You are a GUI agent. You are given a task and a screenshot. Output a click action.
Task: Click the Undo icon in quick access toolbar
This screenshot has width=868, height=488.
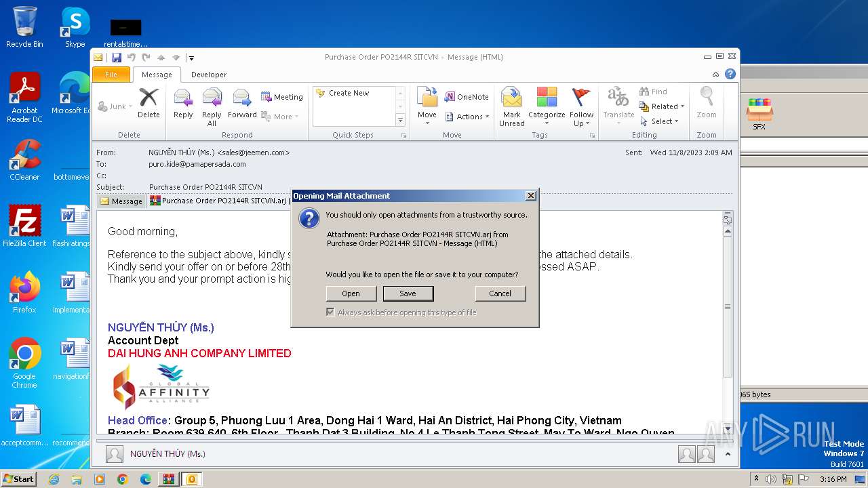coord(132,58)
